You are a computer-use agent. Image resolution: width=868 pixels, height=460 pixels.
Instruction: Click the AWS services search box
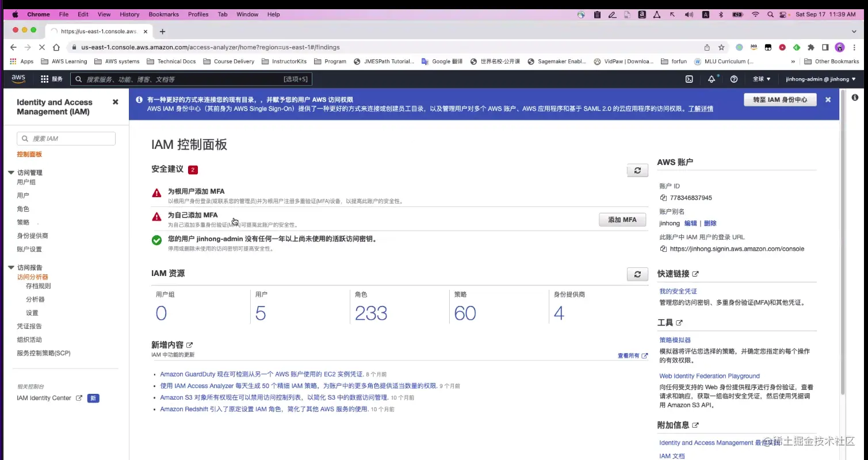coord(191,79)
